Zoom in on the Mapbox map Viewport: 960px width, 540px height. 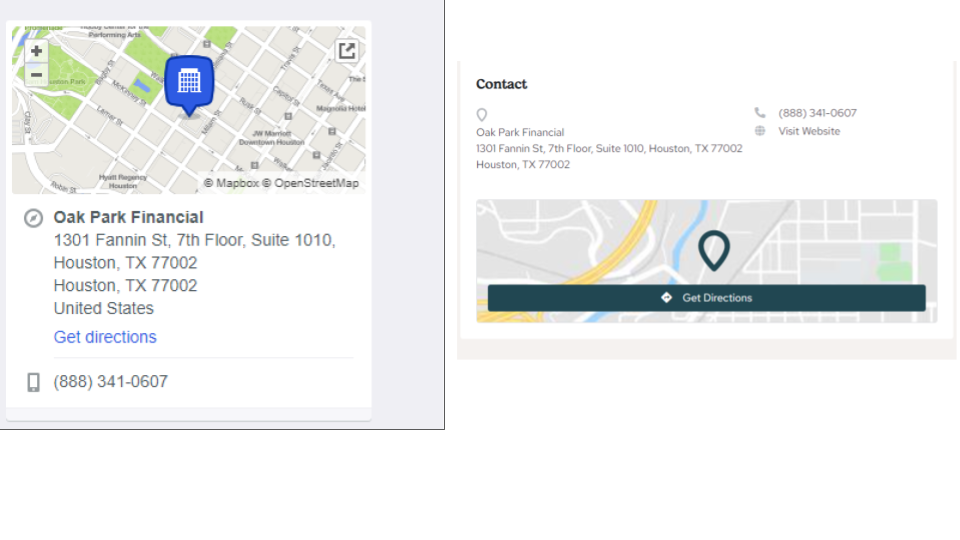tap(36, 51)
